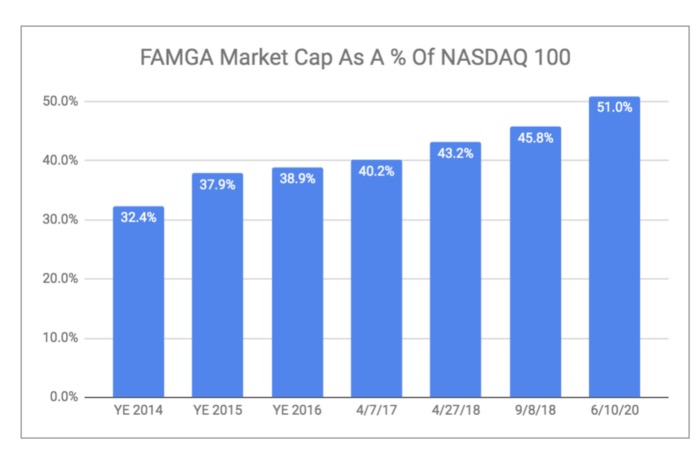Click the 4/27/18 axis label
This screenshot has height=457, width=700.
pyautogui.click(x=455, y=411)
